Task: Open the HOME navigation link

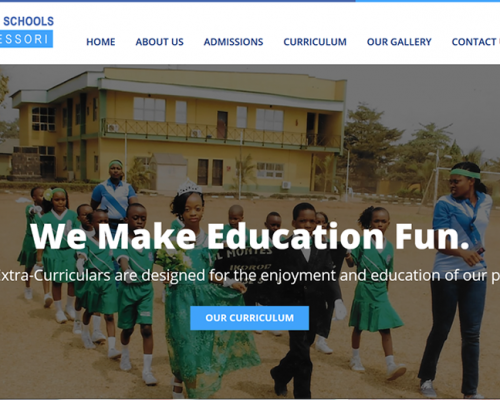Action: (101, 42)
